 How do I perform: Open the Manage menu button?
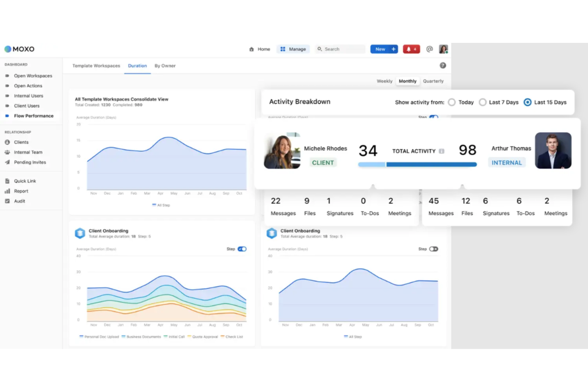293,49
